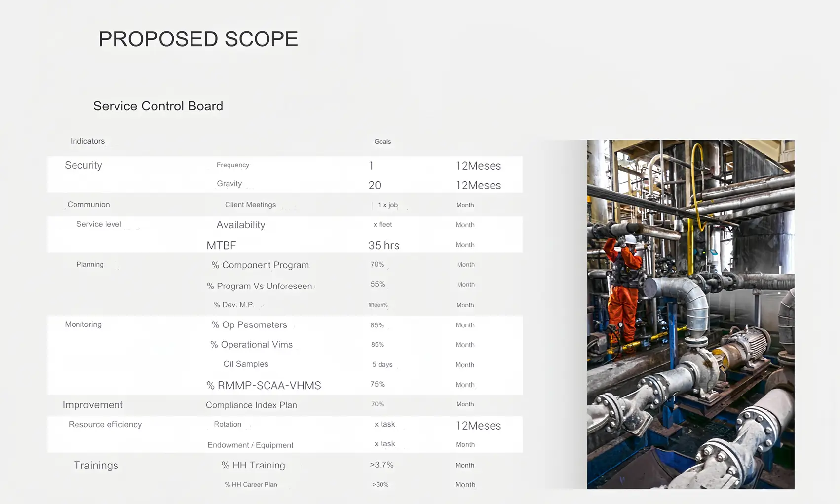Click the Planning indicator label
The width and height of the screenshot is (840, 504).
[x=90, y=264]
